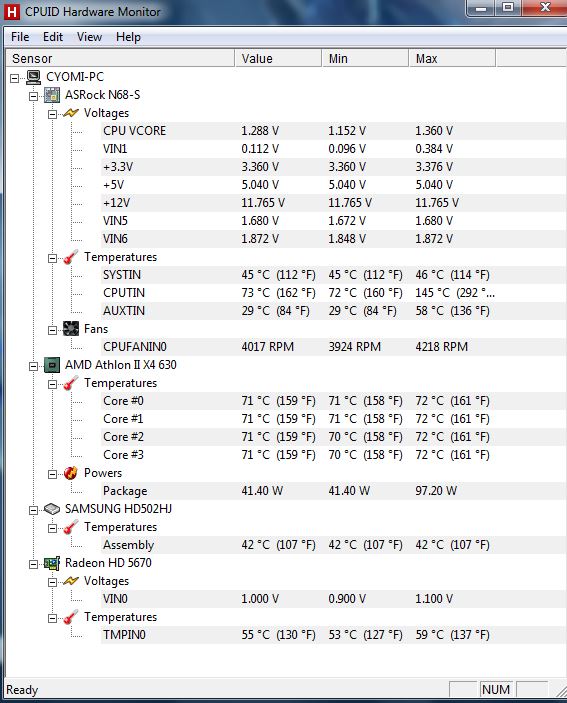Click the 4017 RPM fan value
567x703 pixels.
coord(268,347)
